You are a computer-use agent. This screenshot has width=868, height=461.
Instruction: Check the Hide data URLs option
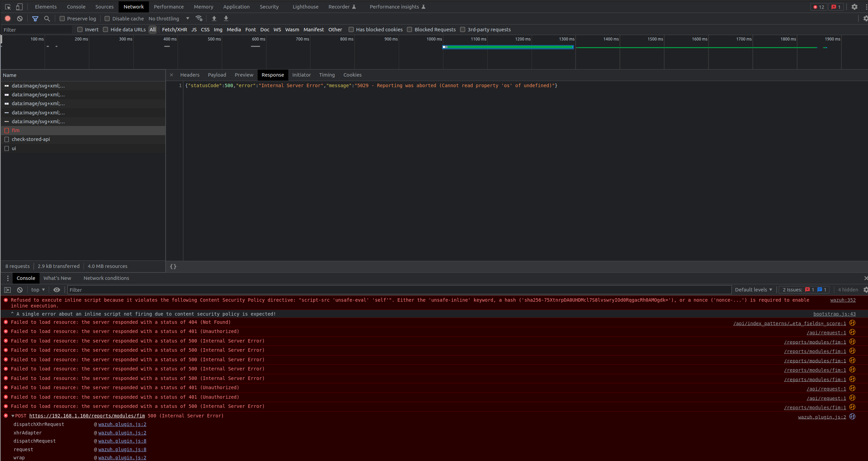click(106, 30)
